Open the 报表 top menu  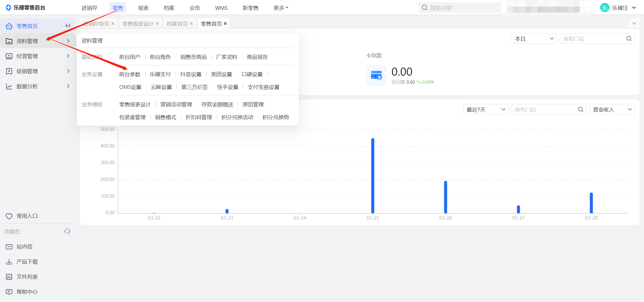click(143, 8)
